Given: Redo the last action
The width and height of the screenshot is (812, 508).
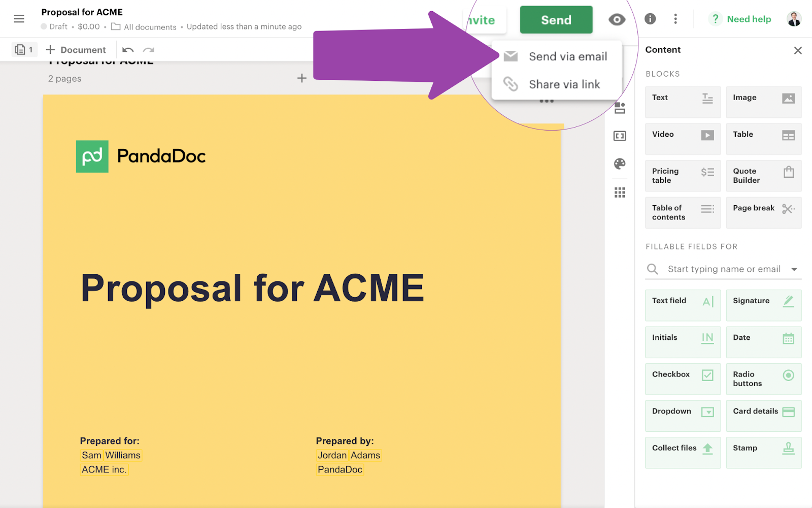Looking at the screenshot, I should 149,50.
